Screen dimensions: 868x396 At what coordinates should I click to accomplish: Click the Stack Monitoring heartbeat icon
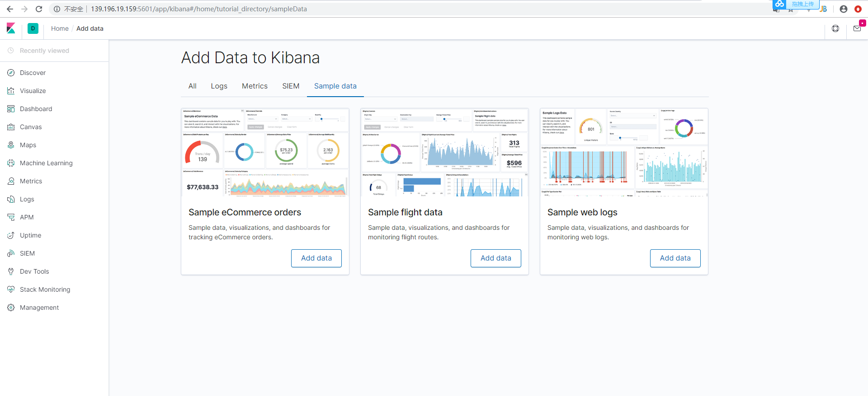[11, 289]
